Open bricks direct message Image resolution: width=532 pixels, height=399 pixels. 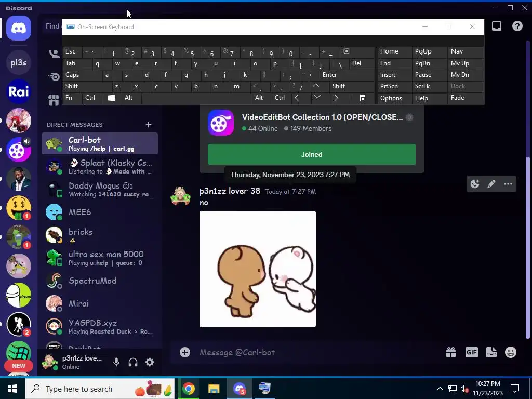[100, 235]
